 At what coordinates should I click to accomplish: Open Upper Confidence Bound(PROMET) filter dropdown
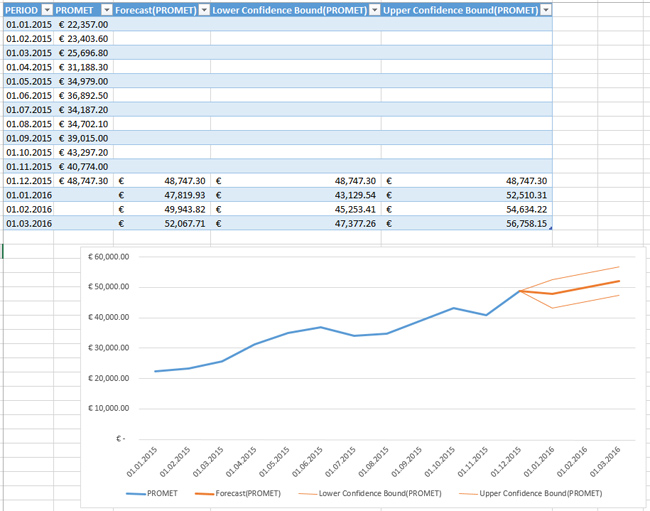click(x=545, y=9)
